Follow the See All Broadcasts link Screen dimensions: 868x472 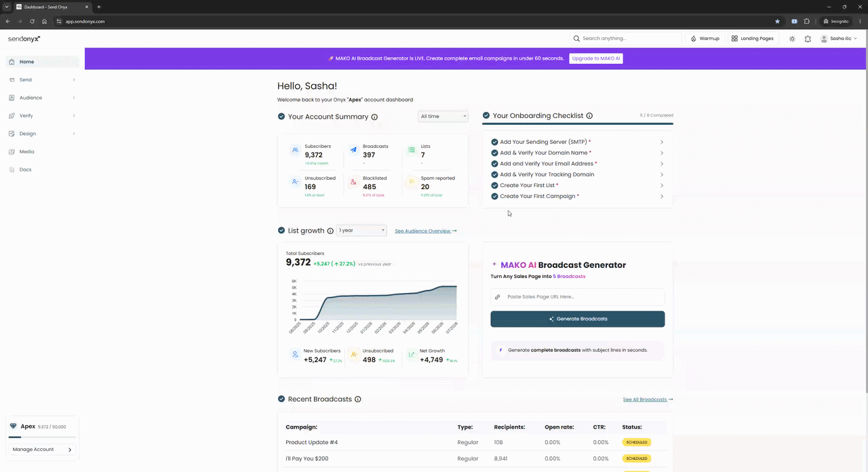[x=648, y=399]
